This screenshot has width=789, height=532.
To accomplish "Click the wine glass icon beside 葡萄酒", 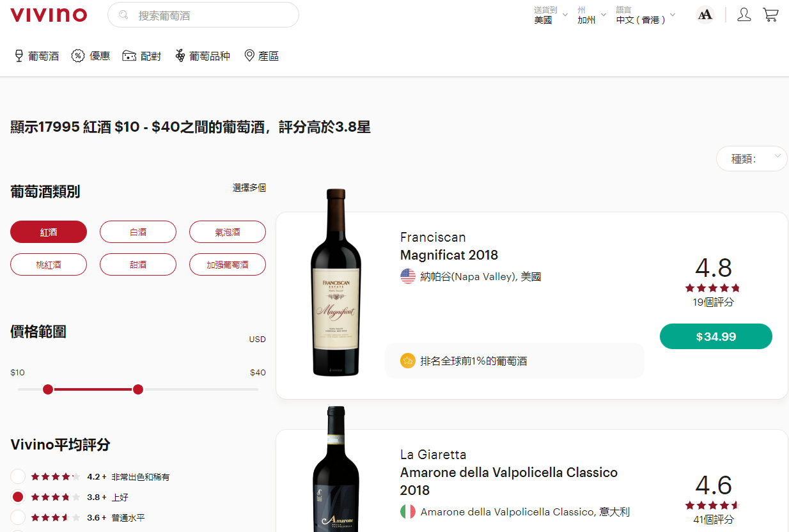I will (19, 56).
